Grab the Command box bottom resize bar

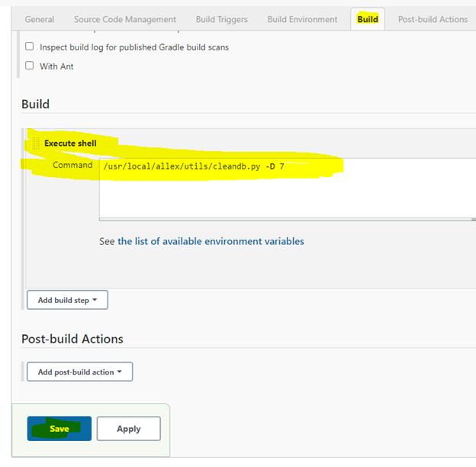pos(287,219)
